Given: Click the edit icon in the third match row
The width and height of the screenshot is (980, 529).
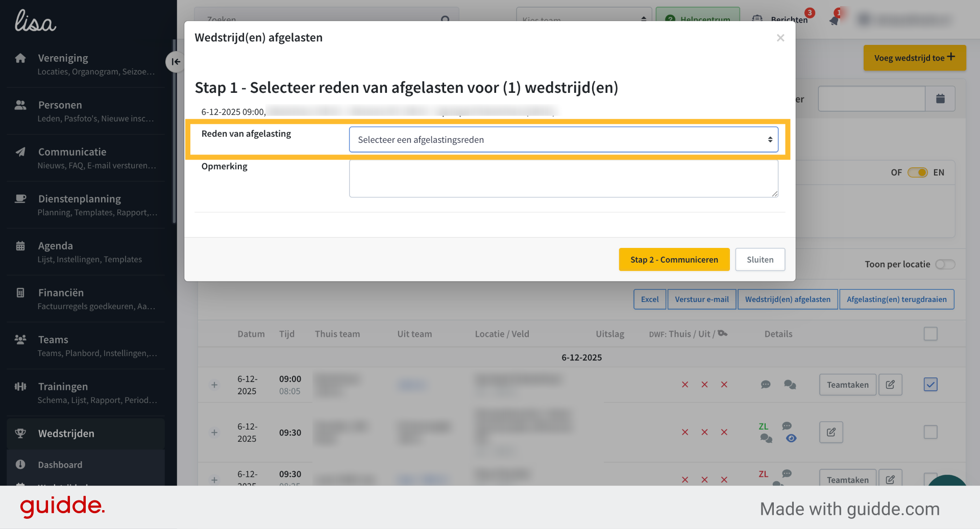Looking at the screenshot, I should tap(890, 478).
